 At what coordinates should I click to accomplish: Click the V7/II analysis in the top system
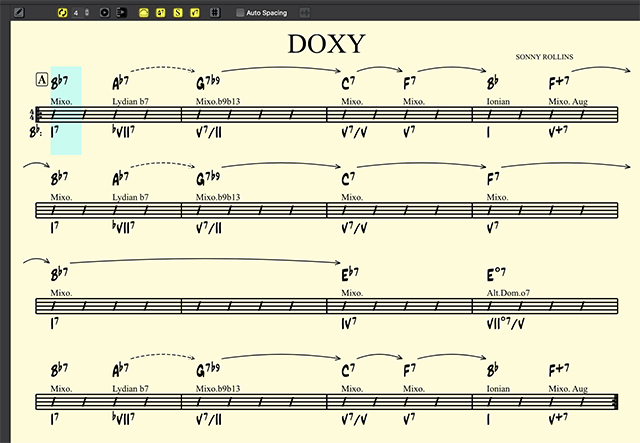(209, 132)
